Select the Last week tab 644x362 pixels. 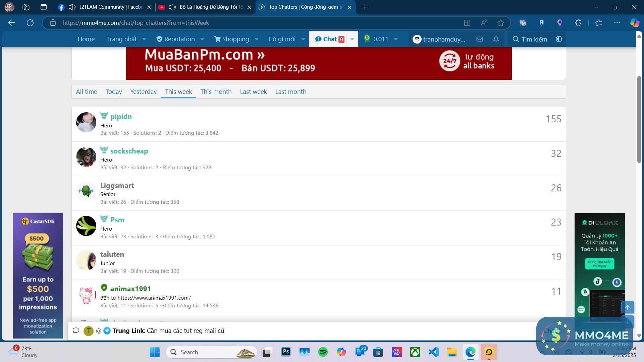(253, 92)
